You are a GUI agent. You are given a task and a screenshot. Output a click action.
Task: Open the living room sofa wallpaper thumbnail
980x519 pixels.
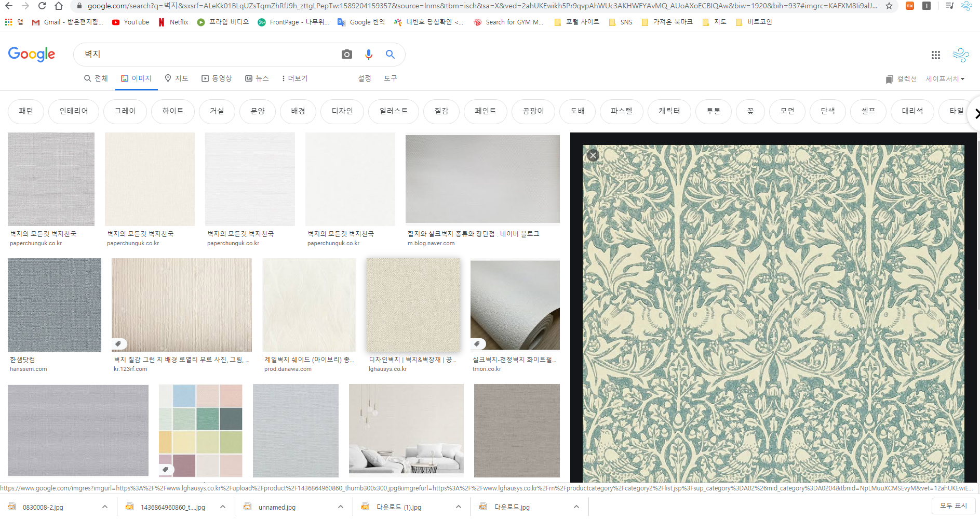(406, 431)
